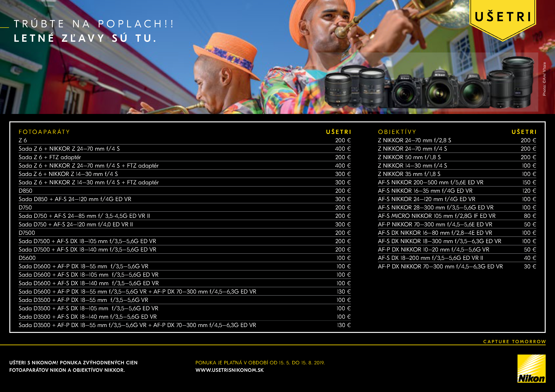Click the OBJEKTÍVY heading
This screenshot has width=555, height=392.
tap(397, 132)
